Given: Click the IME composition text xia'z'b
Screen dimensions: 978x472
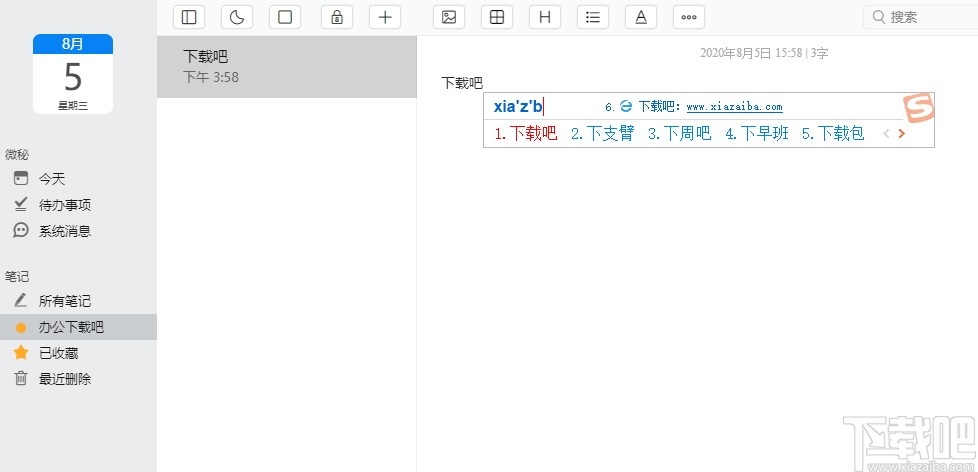Looking at the screenshot, I should pos(518,107).
